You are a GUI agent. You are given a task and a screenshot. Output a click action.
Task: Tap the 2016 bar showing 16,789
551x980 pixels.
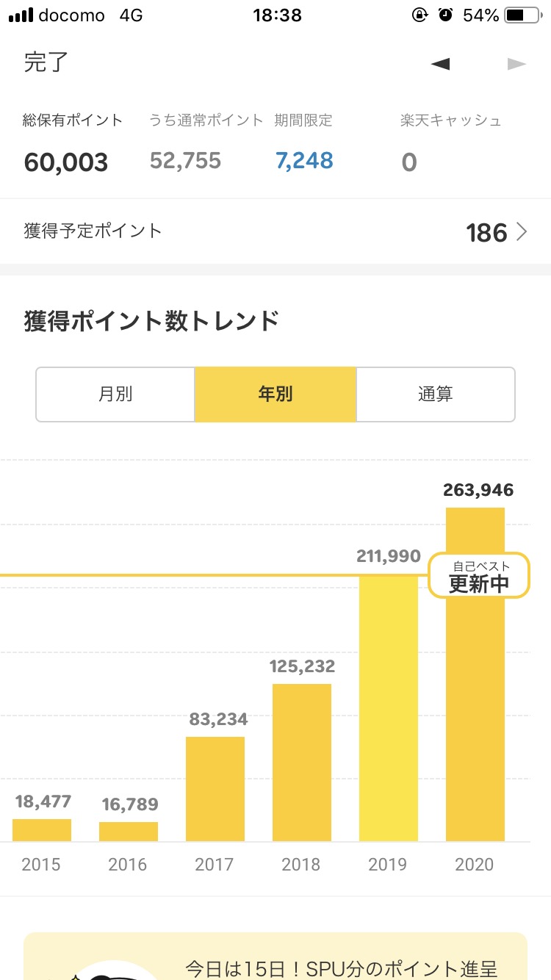tap(129, 832)
